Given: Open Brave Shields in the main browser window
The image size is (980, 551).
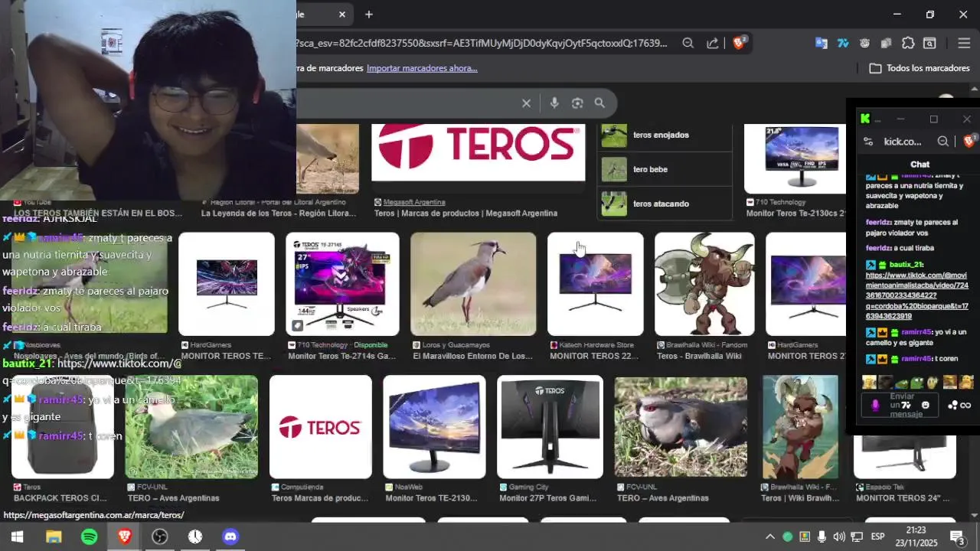Looking at the screenshot, I should pyautogui.click(x=740, y=43).
